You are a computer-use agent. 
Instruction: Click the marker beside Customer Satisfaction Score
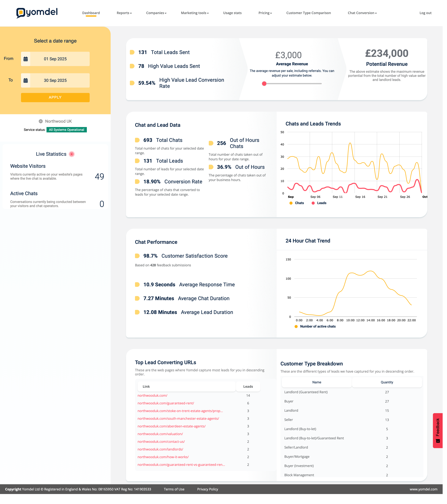pyautogui.click(x=137, y=256)
